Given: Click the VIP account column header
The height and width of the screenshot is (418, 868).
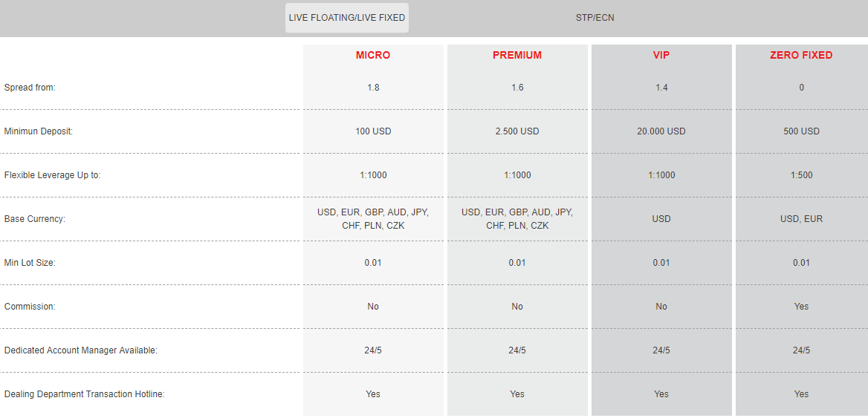Looking at the screenshot, I should tap(661, 55).
